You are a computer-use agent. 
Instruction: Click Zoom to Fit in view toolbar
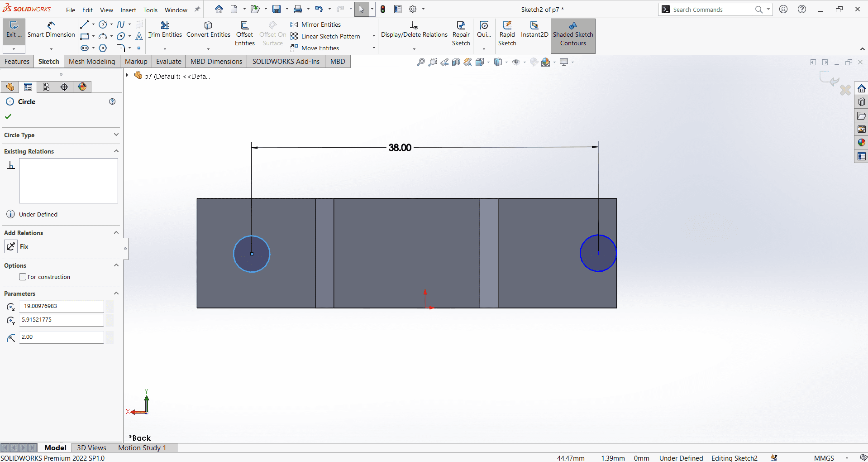[x=421, y=62]
